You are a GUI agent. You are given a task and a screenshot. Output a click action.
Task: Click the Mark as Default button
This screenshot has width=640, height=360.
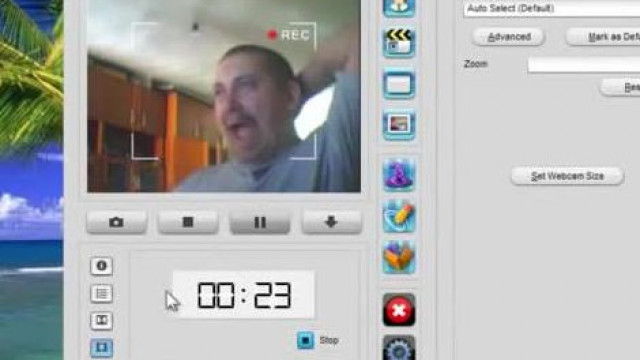click(603, 37)
